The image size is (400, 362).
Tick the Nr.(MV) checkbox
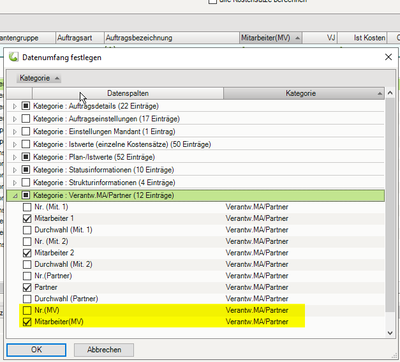[27, 310]
